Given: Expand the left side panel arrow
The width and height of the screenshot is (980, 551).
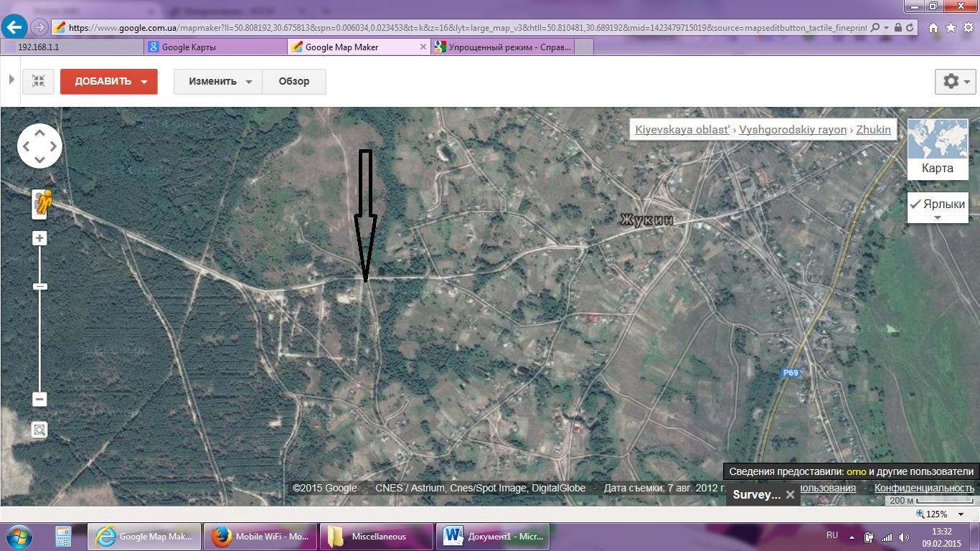Looking at the screenshot, I should (x=11, y=80).
